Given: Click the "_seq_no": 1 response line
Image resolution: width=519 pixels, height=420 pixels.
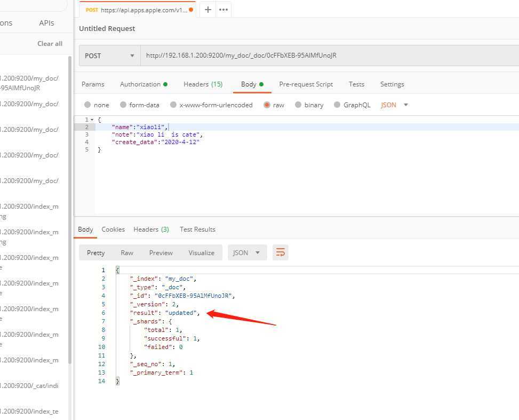Looking at the screenshot, I should (153, 364).
